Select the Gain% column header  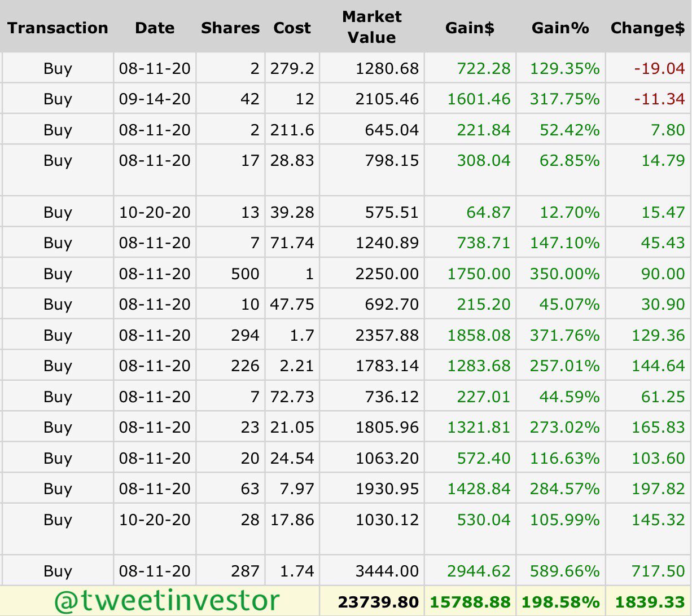point(560,28)
